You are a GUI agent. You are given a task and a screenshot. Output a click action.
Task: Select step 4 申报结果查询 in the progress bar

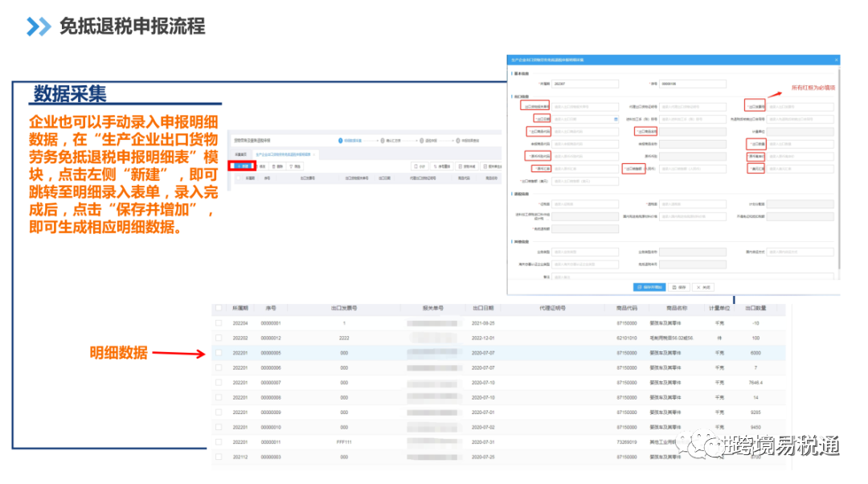(x=468, y=141)
